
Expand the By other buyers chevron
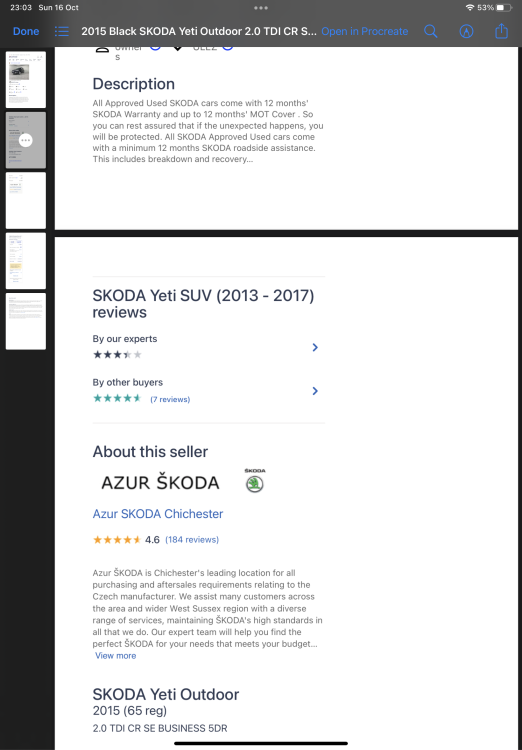315,391
